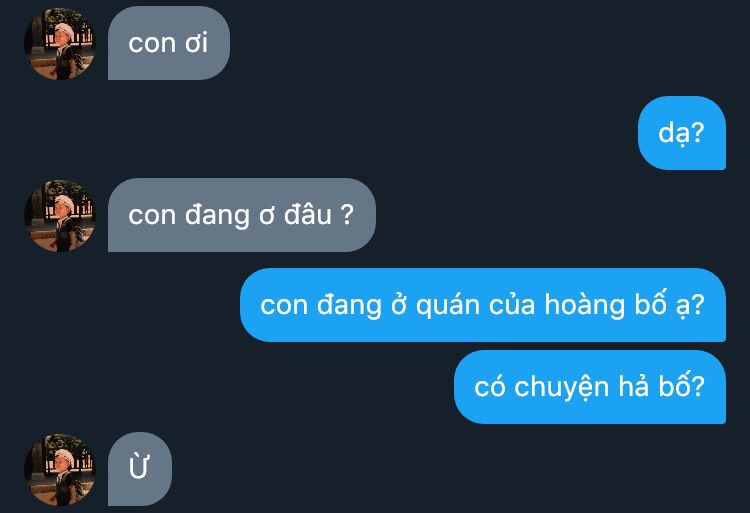750x513 pixels.
Task: Select the "có chuyện hả bố?" bubble
Action: click(590, 387)
